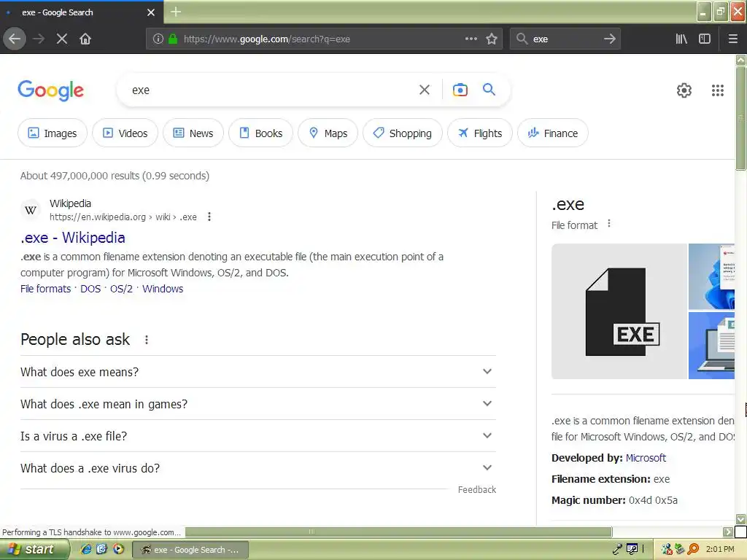747x560 pixels.
Task: Expand "Is a virus a .exe file?"
Action: 258,436
